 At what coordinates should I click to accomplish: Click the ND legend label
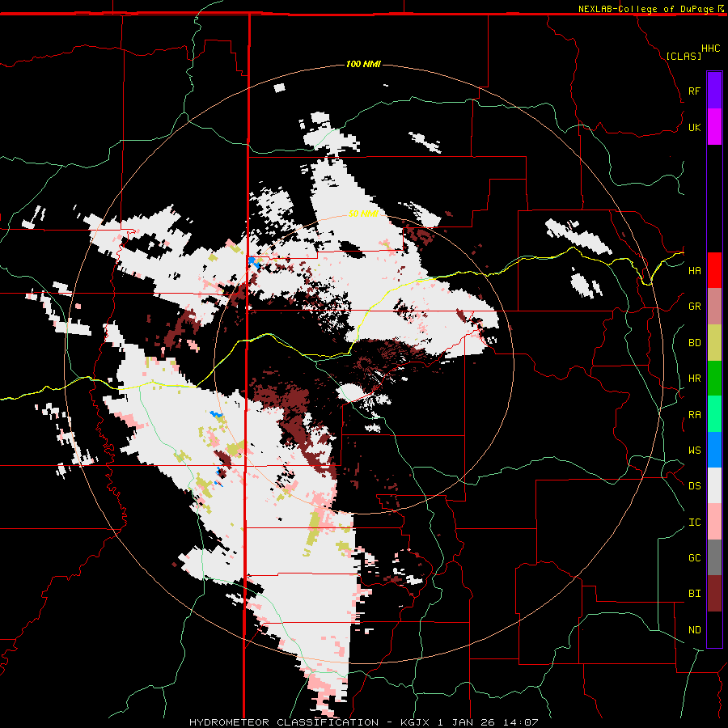click(694, 630)
